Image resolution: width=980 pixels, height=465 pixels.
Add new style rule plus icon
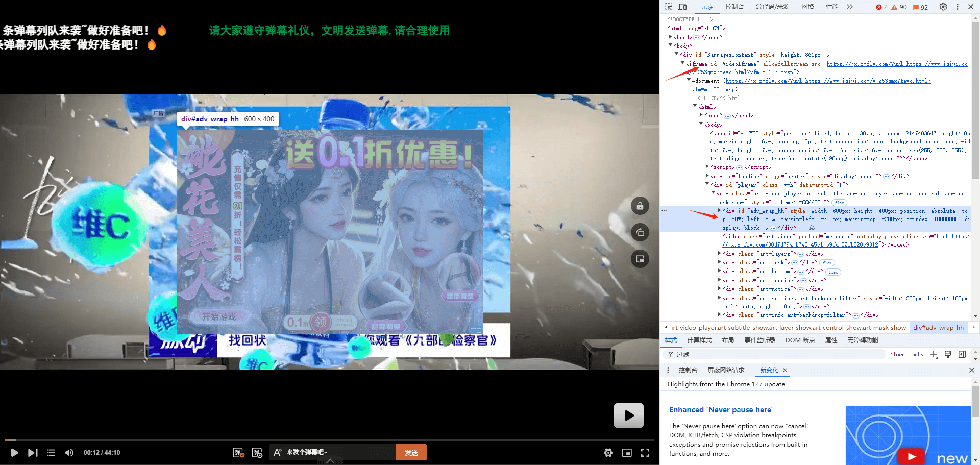[934, 354]
